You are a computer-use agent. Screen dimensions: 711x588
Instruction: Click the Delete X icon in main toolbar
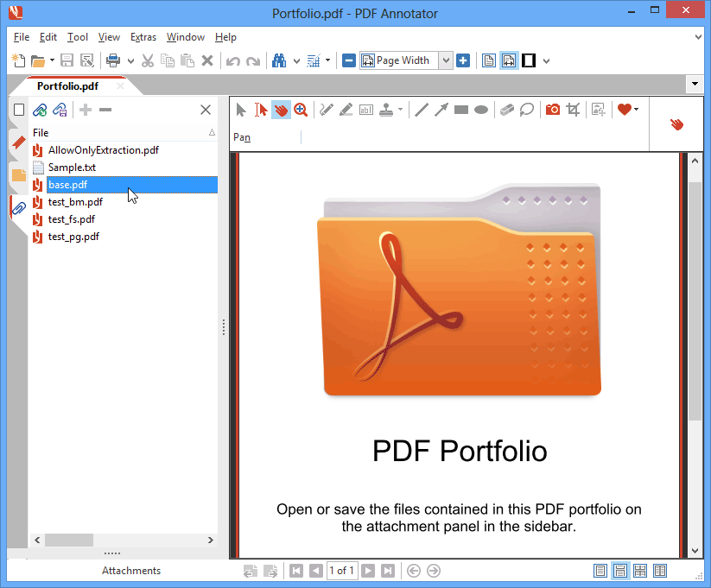tap(207, 60)
